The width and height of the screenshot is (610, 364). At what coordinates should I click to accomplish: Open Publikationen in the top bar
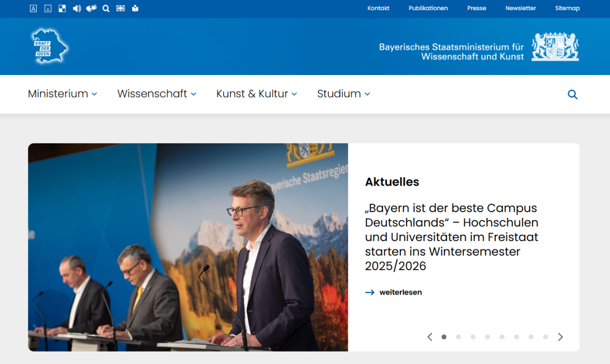pos(428,8)
